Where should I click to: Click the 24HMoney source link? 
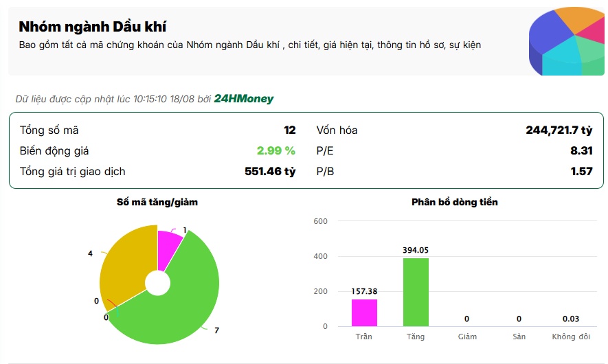point(243,99)
